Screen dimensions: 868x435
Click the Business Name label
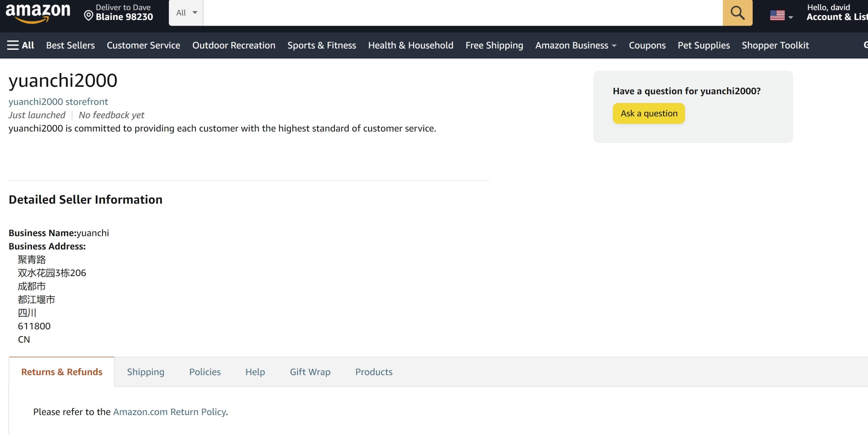[43, 233]
